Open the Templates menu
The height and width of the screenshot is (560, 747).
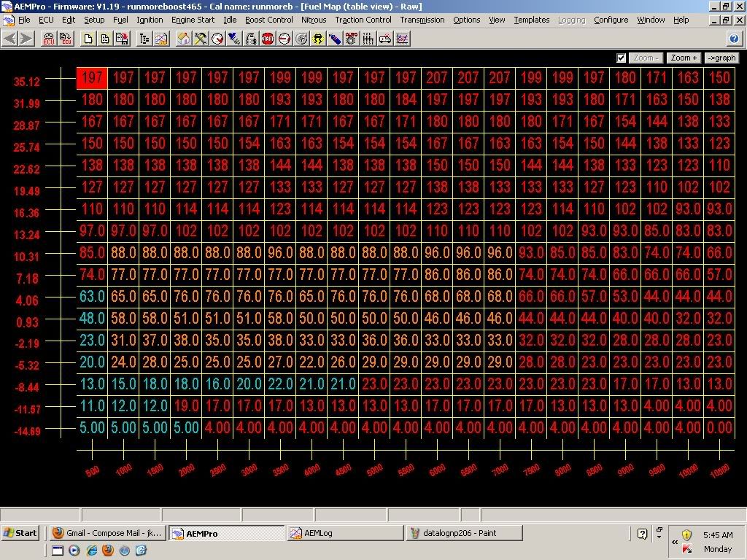pos(532,20)
